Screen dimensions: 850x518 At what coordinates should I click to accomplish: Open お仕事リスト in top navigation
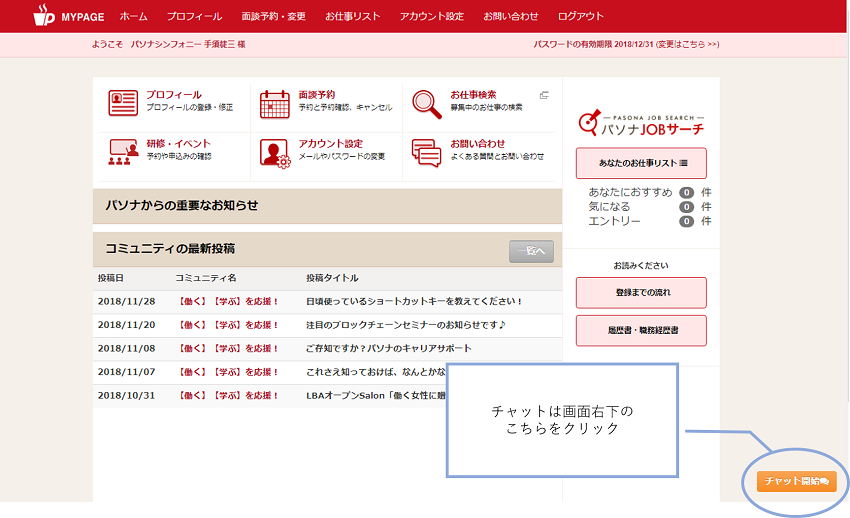click(x=352, y=16)
